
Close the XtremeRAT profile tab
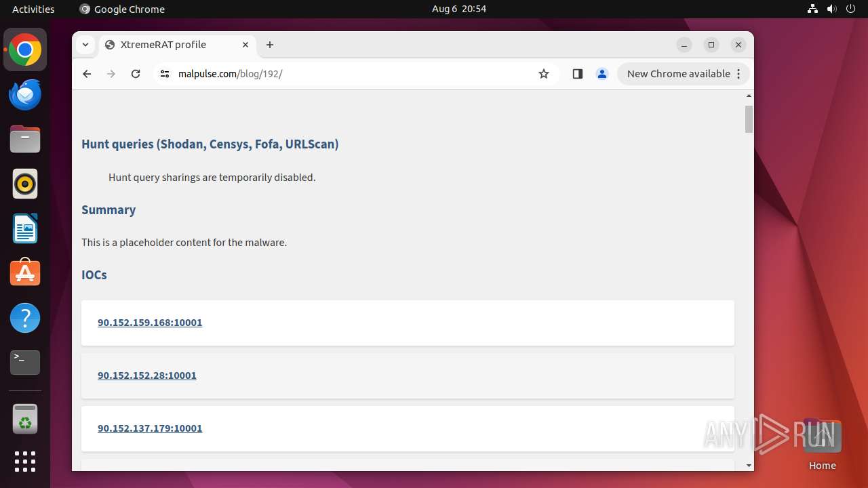[x=245, y=45]
